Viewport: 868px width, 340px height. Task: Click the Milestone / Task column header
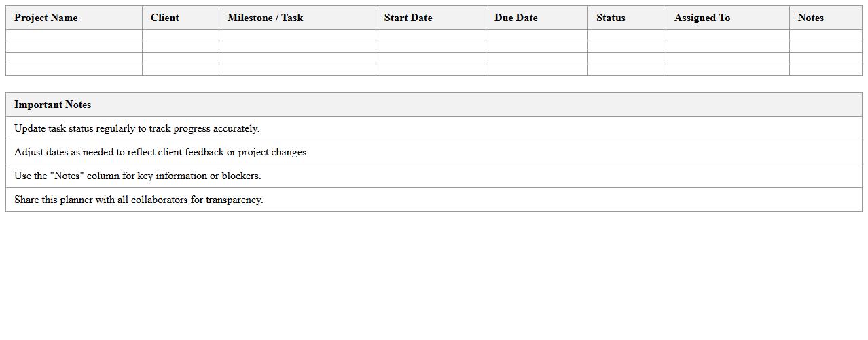266,18
